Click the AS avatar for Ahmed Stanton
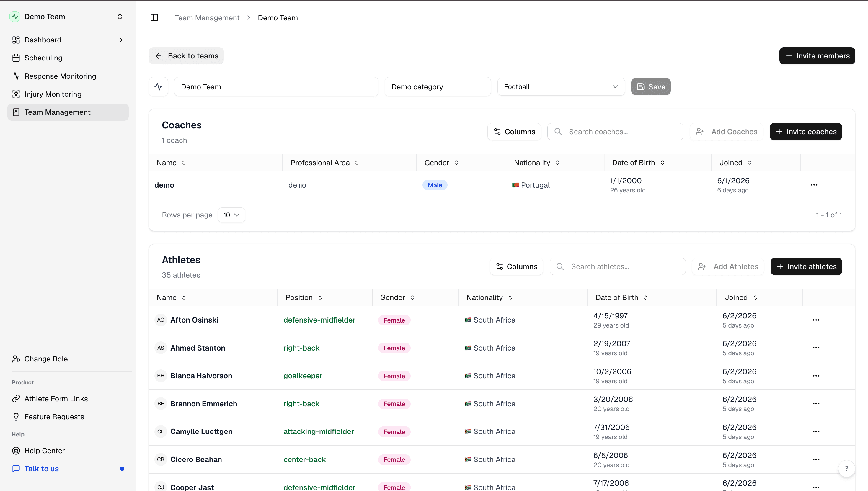This screenshot has width=868, height=491. coord(161,348)
